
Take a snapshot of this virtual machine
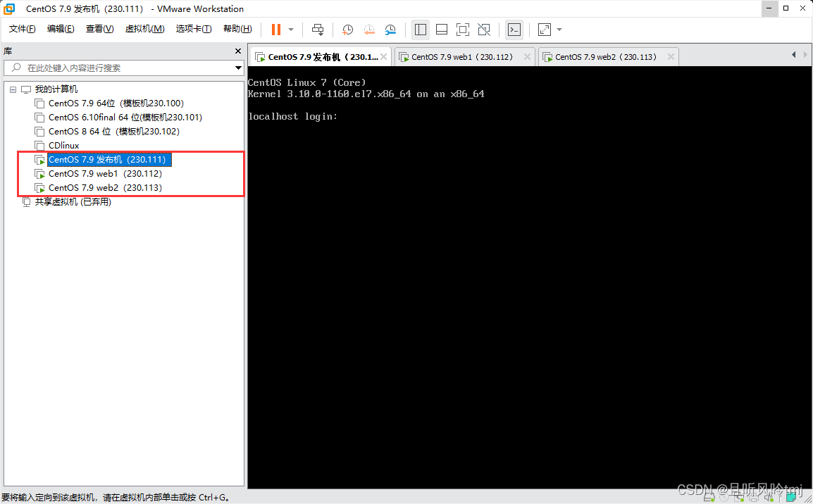point(347,30)
